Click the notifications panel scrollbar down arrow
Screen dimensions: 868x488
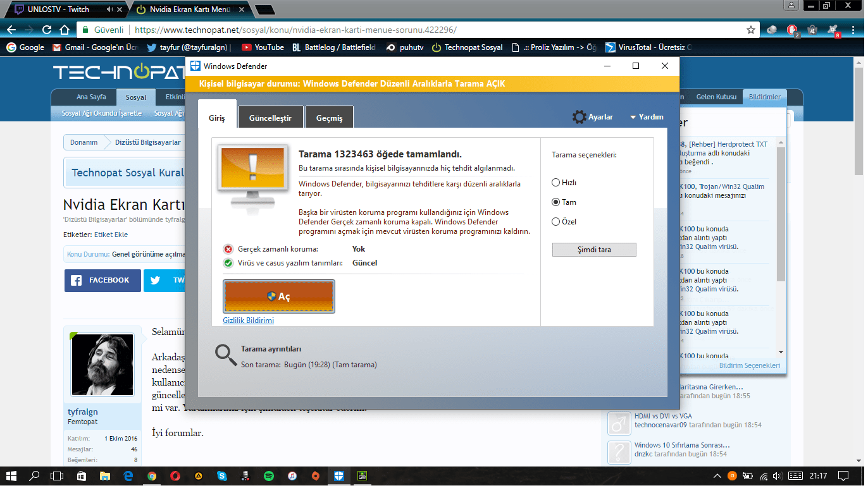click(x=781, y=352)
